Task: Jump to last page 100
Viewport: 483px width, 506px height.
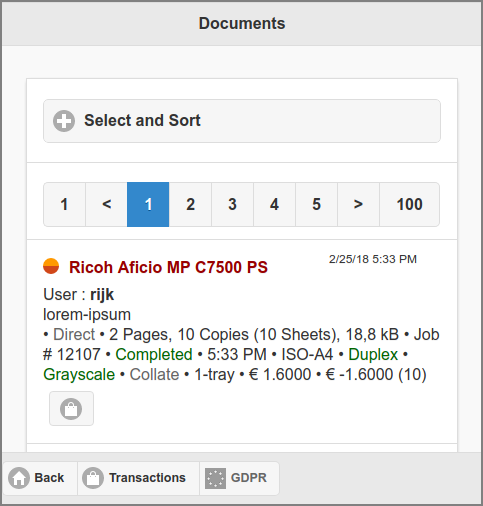Action: tap(410, 204)
